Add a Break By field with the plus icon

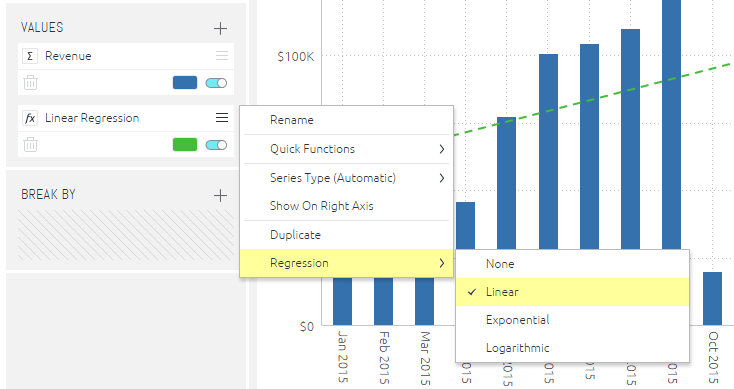[x=220, y=195]
